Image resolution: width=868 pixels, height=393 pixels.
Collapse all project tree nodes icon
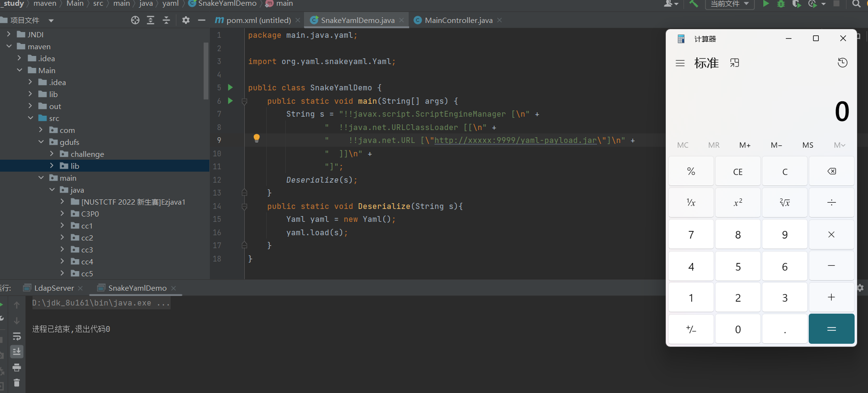[166, 20]
